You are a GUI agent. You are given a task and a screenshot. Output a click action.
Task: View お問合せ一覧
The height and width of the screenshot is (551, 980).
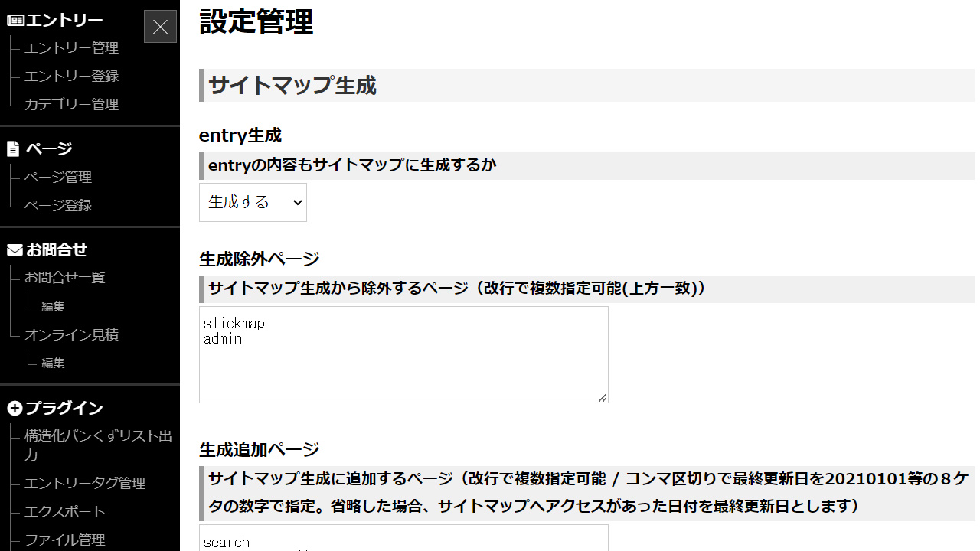coord(65,277)
